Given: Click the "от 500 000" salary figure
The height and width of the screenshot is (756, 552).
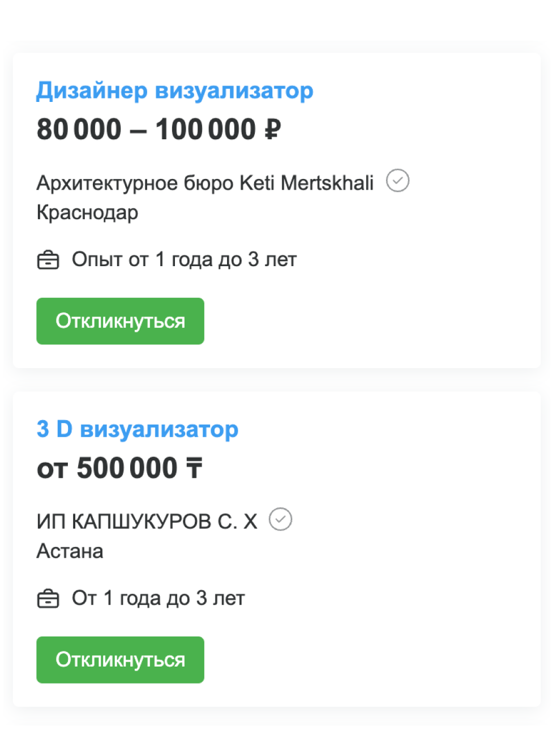Looking at the screenshot, I should [x=108, y=468].
